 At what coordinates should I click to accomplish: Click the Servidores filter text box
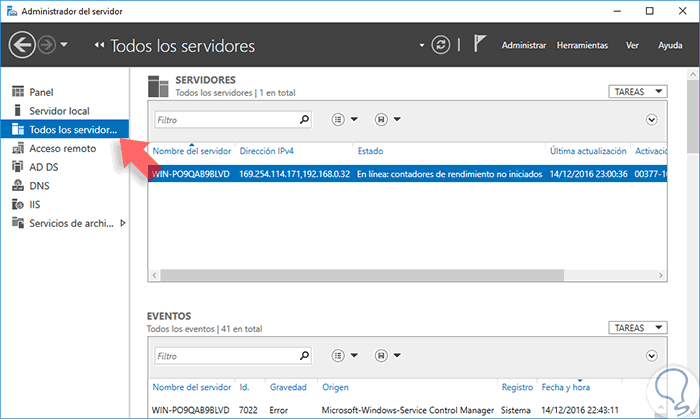point(233,120)
